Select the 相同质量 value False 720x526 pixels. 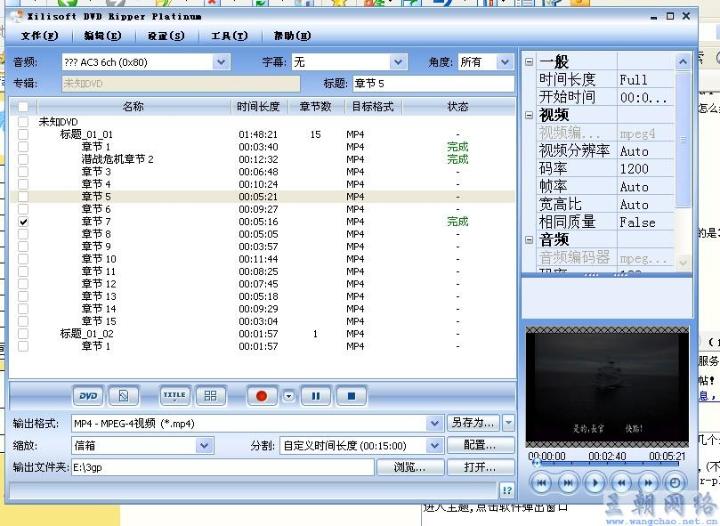646,222
